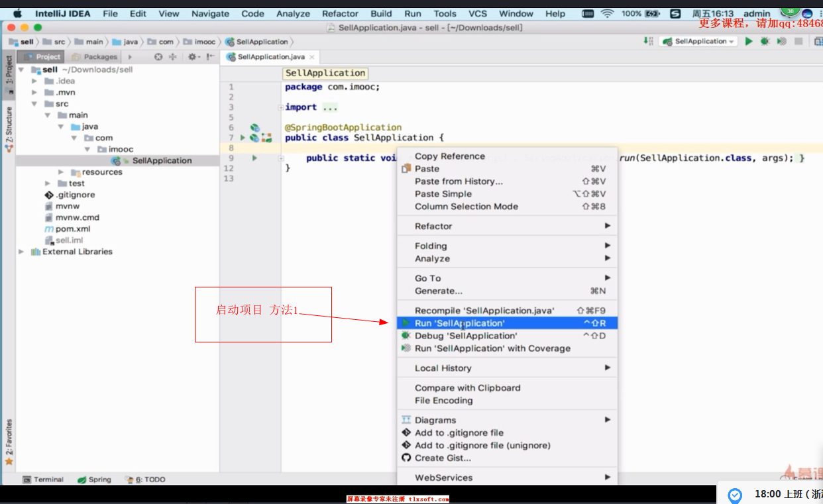Click the grey Stop square in toolbar
The width and height of the screenshot is (823, 504).
point(798,41)
